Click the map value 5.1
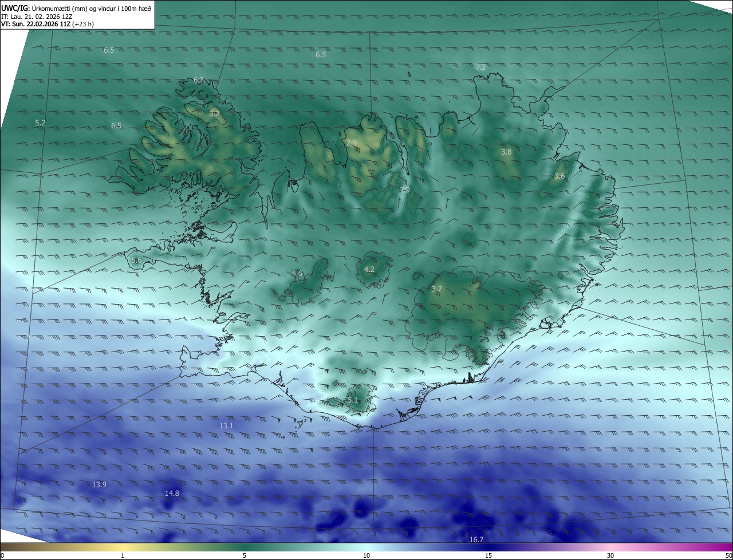The image size is (733, 560). 353,400
